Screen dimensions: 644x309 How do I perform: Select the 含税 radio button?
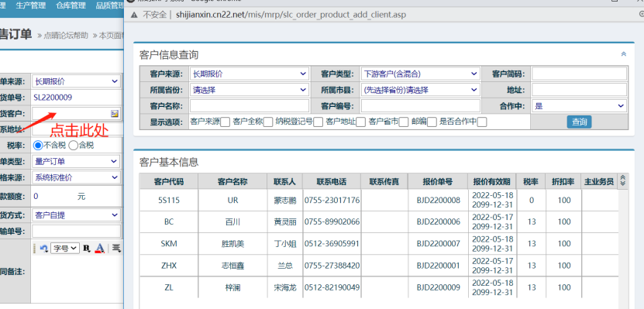73,145
